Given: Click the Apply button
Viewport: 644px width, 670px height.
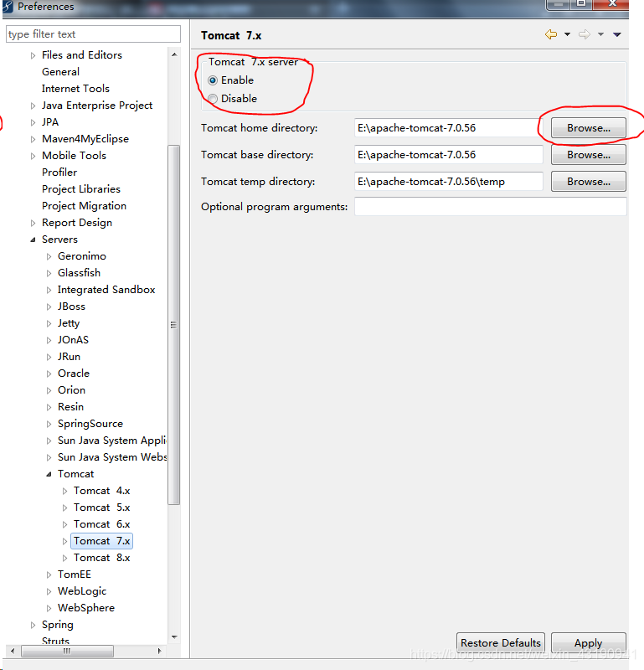Looking at the screenshot, I should pyautogui.click(x=589, y=642).
